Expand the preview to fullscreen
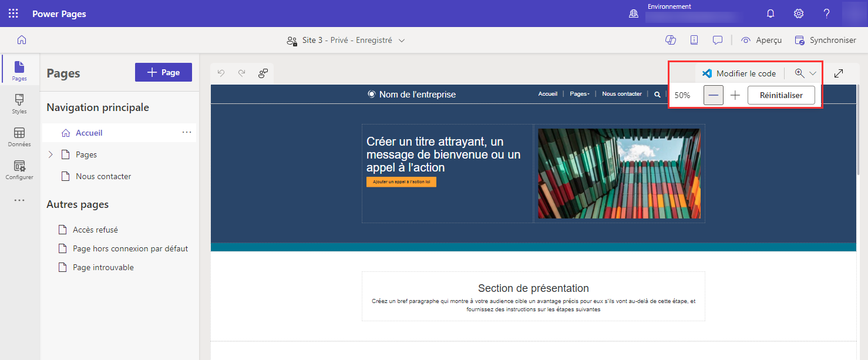Screen dimensions: 868x360 coord(839,73)
